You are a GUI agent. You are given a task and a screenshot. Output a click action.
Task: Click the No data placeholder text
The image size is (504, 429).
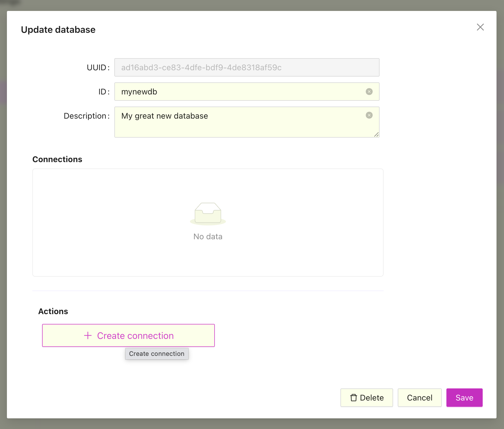208,236
